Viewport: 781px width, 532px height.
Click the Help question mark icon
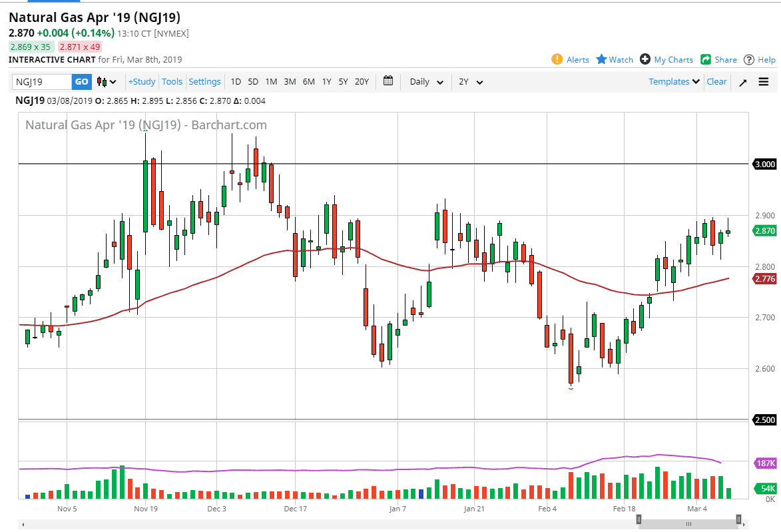(749, 59)
